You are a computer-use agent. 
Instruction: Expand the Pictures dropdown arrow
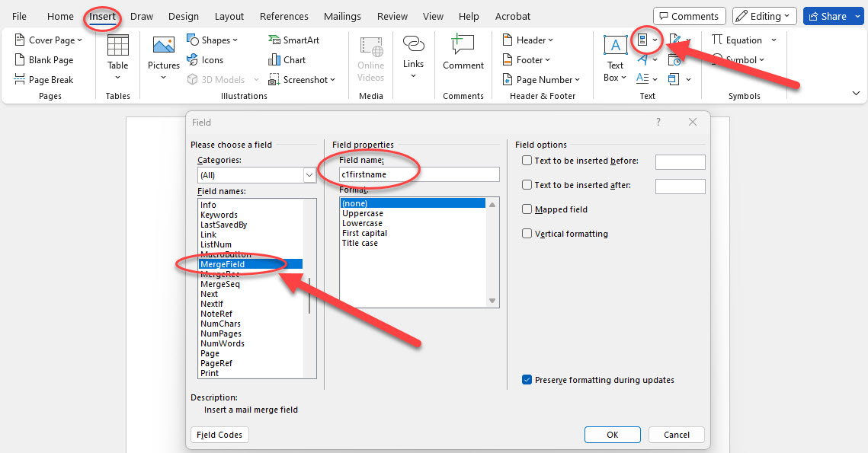(164, 78)
